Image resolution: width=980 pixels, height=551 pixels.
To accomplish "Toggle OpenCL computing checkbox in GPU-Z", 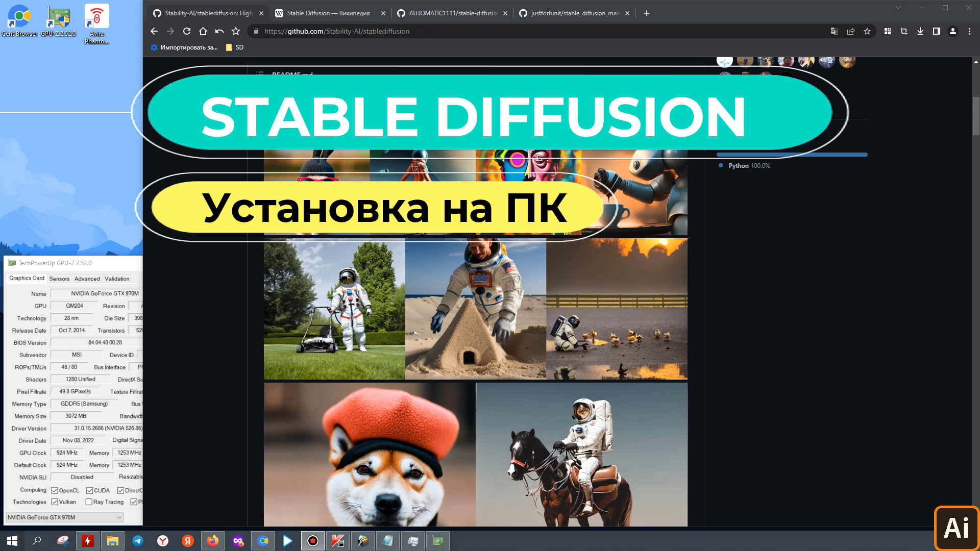I will click(55, 490).
